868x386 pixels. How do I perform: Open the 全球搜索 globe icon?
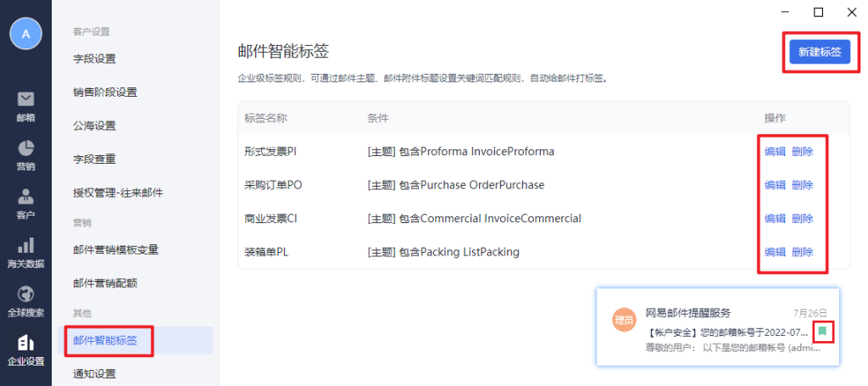(25, 296)
